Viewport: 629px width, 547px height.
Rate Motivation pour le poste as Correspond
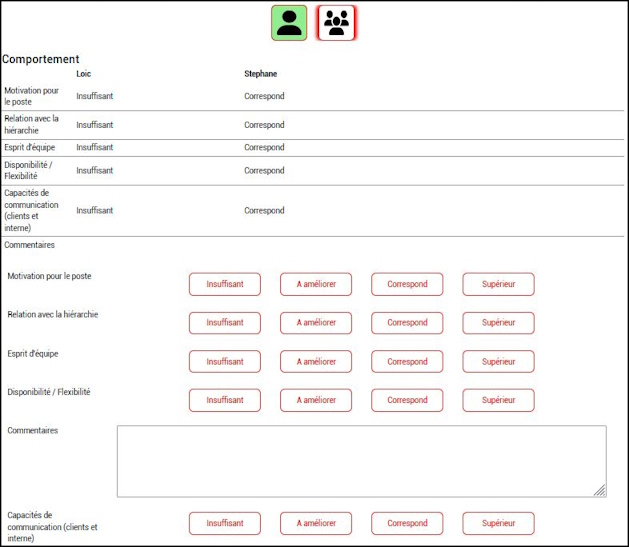(407, 284)
